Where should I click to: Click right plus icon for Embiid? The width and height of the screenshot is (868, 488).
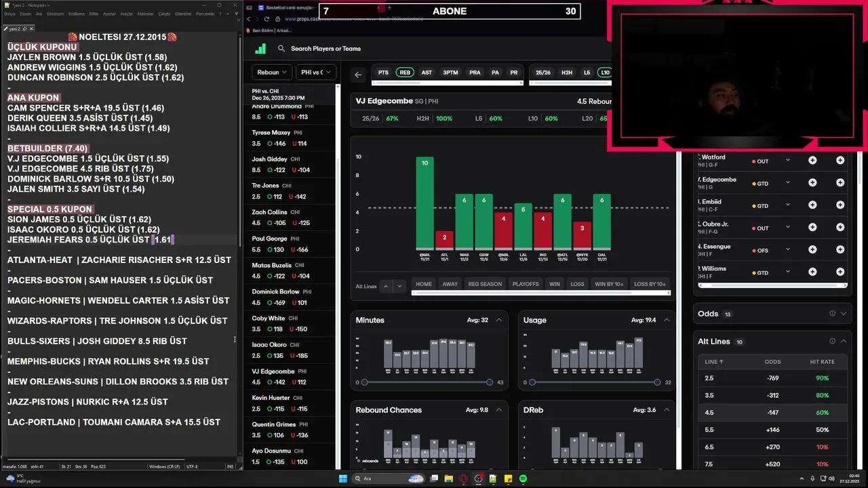point(840,205)
